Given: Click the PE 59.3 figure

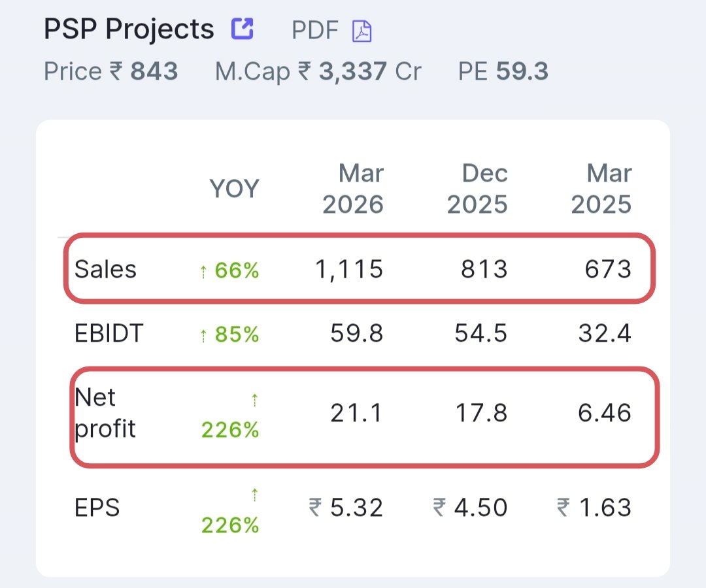Looking at the screenshot, I should 503,71.
